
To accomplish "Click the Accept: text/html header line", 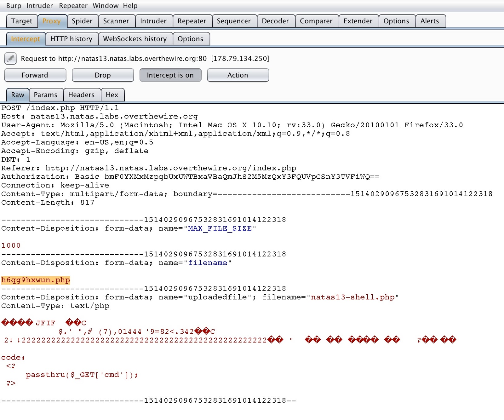I will tap(176, 134).
